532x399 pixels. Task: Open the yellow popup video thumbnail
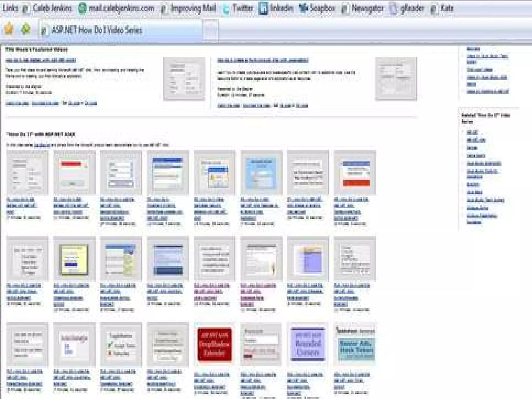tap(74, 259)
